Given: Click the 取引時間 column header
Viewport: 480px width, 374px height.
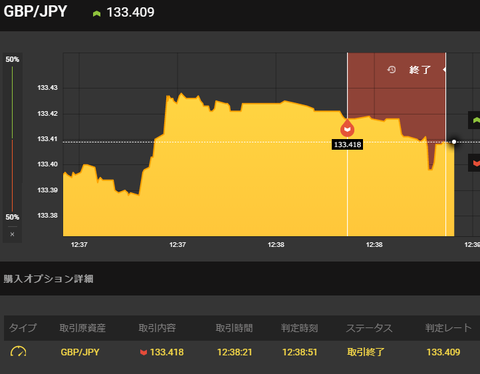Looking at the screenshot, I should click(x=234, y=328).
